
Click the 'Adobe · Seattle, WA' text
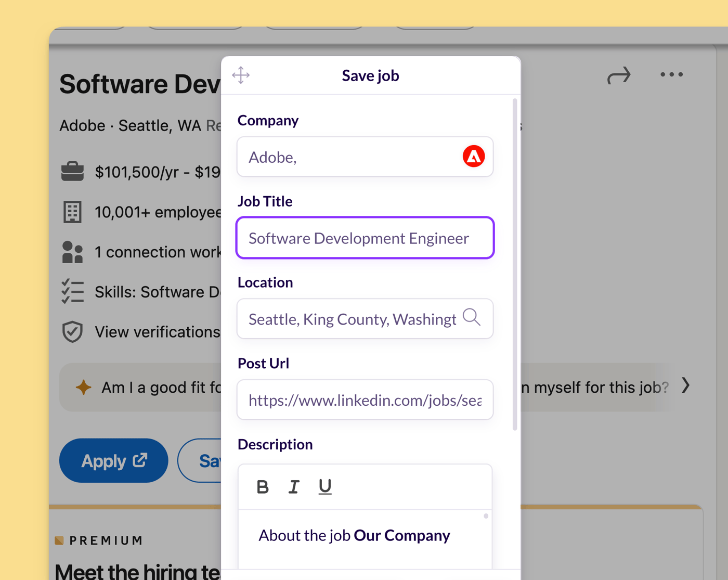pos(130,125)
